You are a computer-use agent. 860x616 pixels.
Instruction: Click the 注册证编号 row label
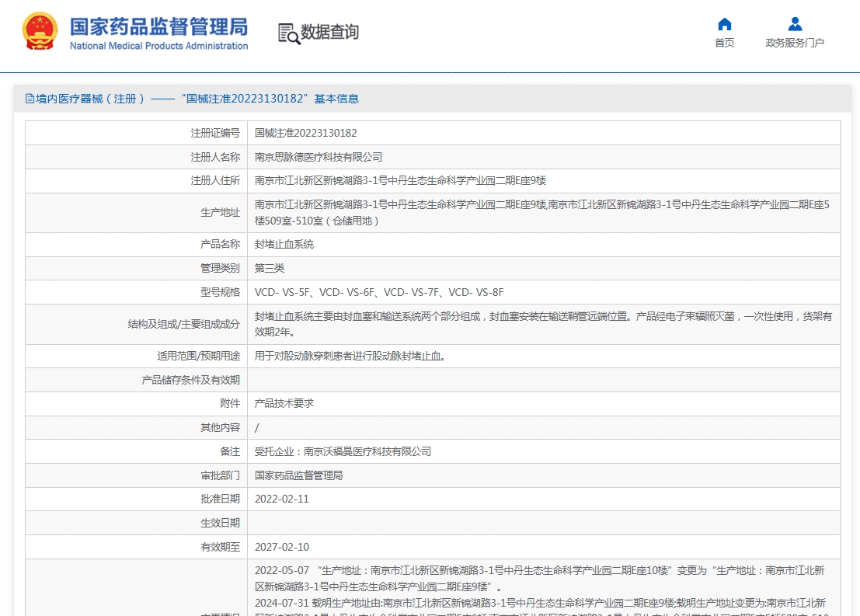pos(215,133)
